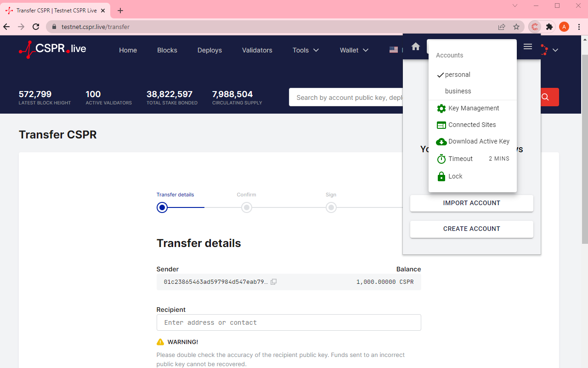Click the sender key 01c23865463ad...

pos(215,282)
